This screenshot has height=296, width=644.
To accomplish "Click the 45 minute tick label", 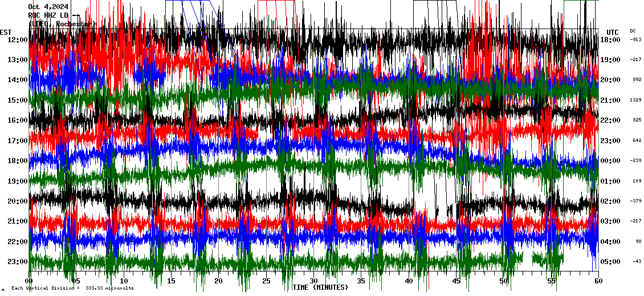I will coord(456,281).
